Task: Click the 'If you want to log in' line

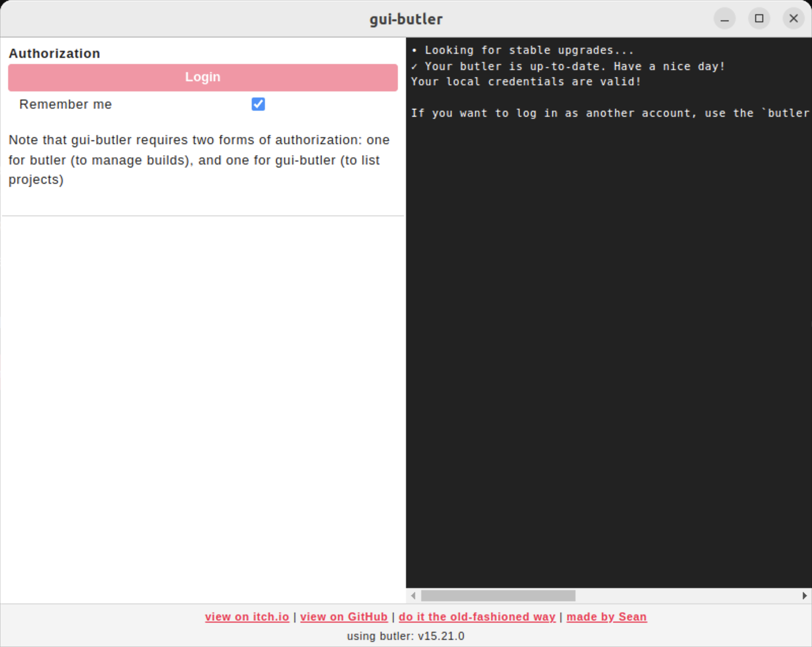Action: pos(611,113)
